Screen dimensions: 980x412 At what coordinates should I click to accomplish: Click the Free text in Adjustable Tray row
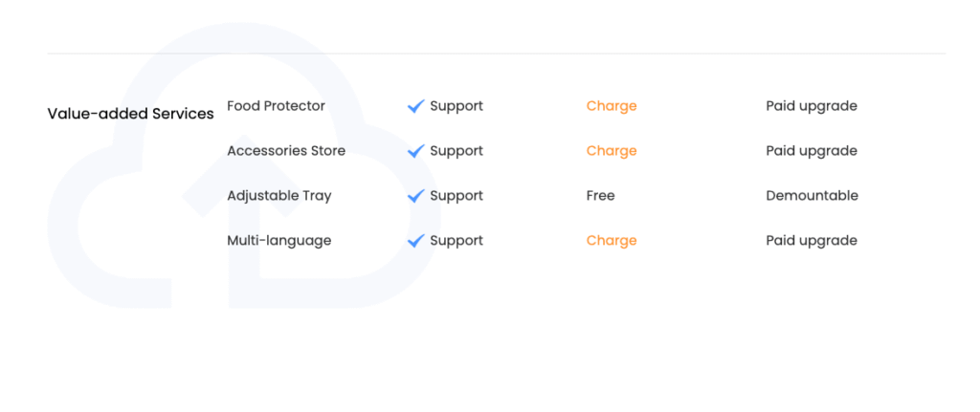(x=601, y=196)
